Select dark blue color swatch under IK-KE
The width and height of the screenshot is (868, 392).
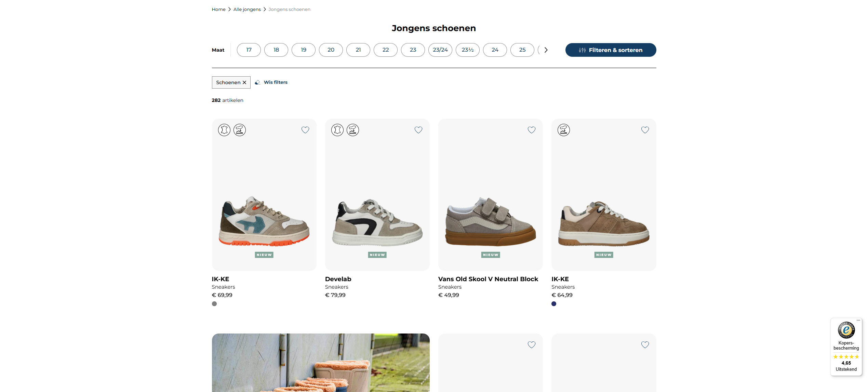point(554,304)
